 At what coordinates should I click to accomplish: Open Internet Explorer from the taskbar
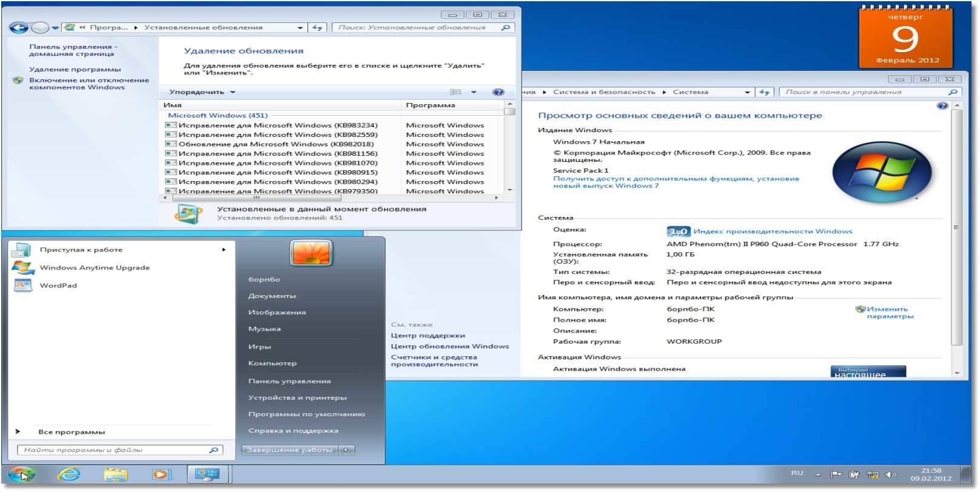(69, 474)
